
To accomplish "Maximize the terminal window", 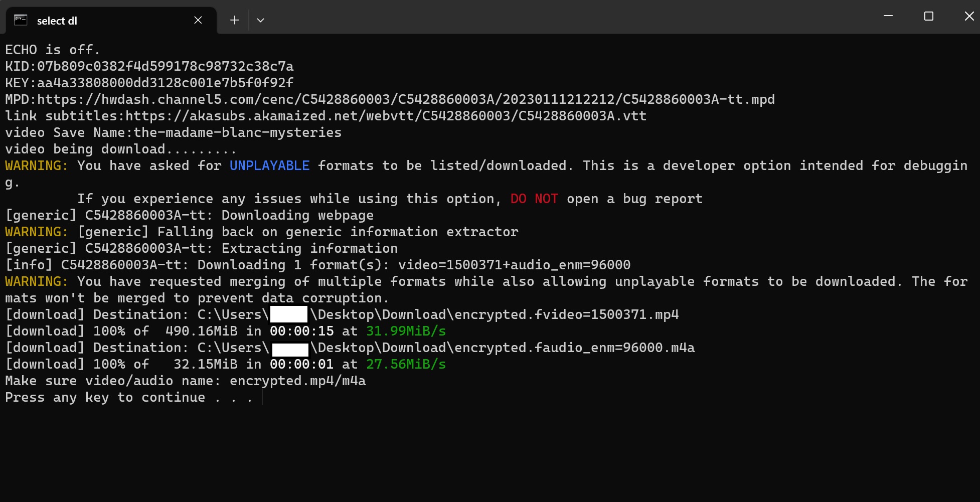I will point(929,16).
